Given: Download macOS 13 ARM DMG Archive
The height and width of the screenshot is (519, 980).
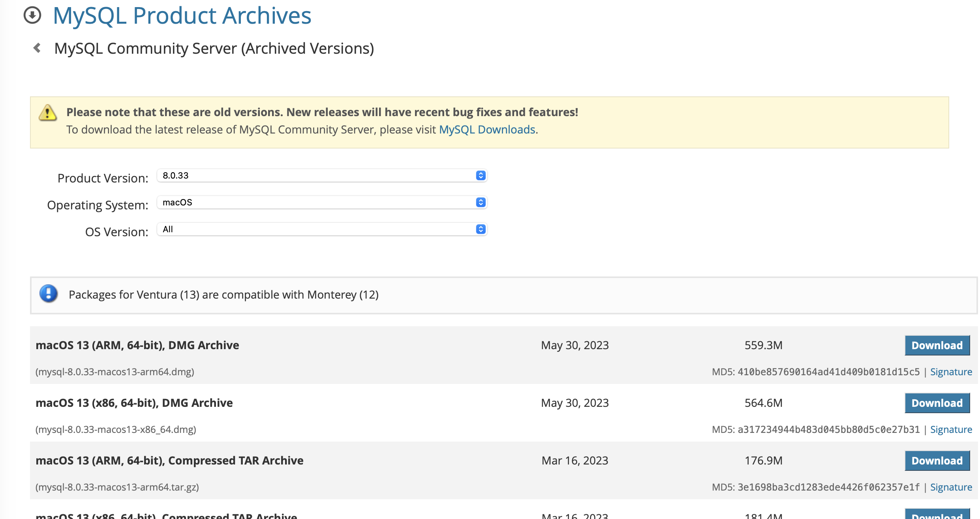Looking at the screenshot, I should pyautogui.click(x=937, y=346).
